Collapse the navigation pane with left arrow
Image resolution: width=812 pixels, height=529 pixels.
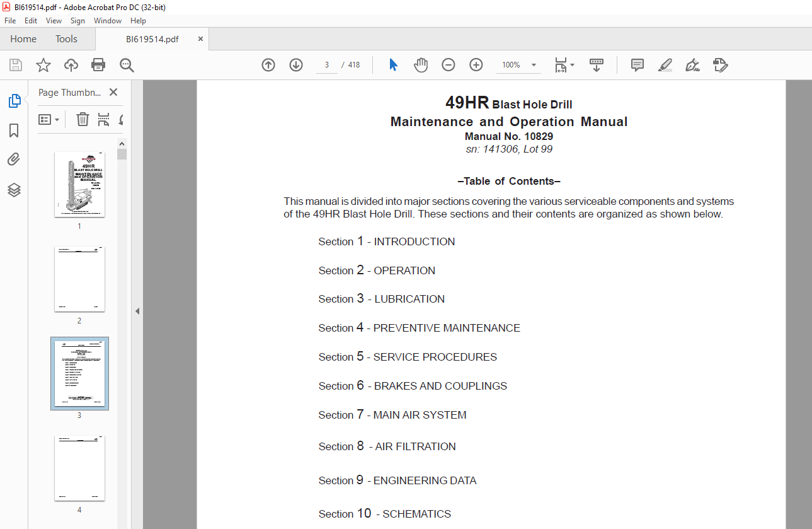137,311
